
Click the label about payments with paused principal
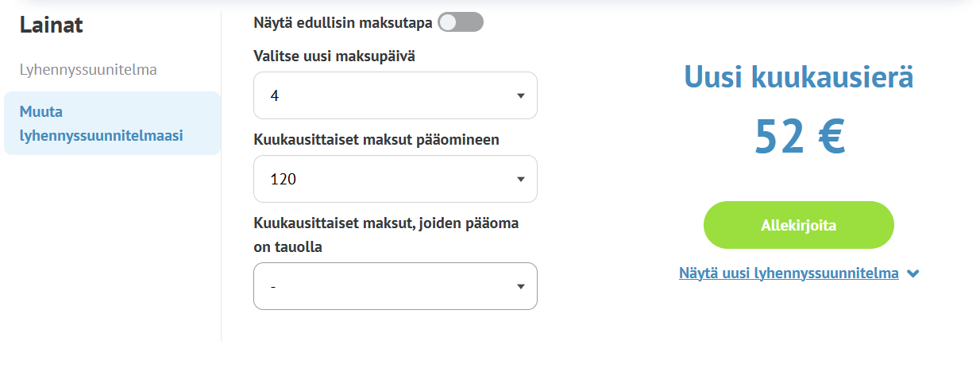pos(386,235)
